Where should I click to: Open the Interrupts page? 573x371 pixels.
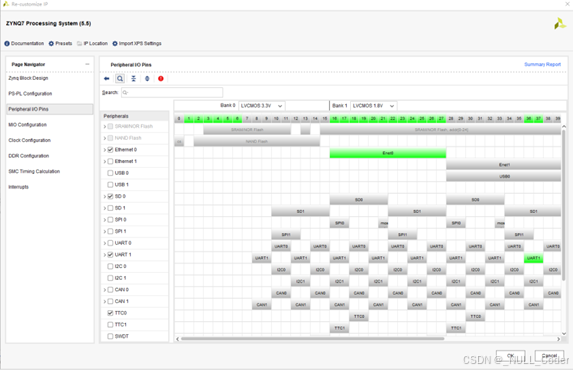click(x=18, y=187)
